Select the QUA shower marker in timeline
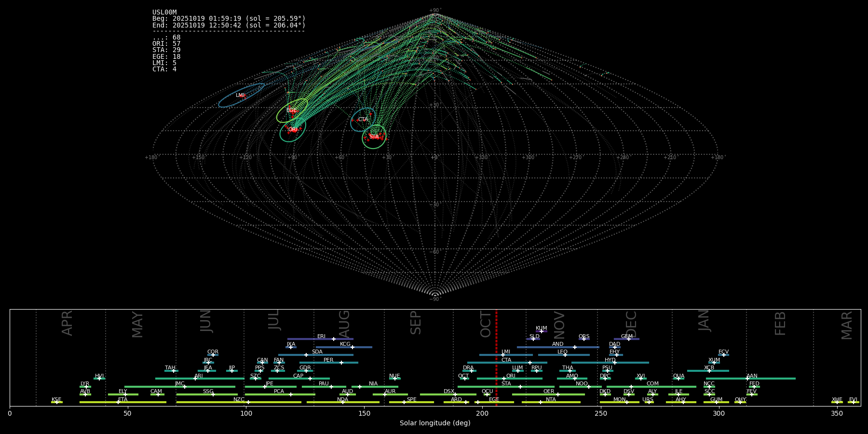Viewport: 868px width, 434px height. 678,379
